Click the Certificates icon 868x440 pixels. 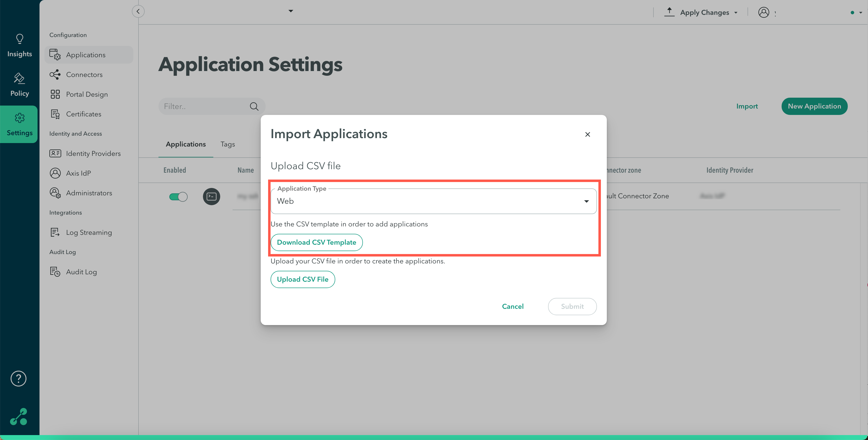(x=55, y=114)
